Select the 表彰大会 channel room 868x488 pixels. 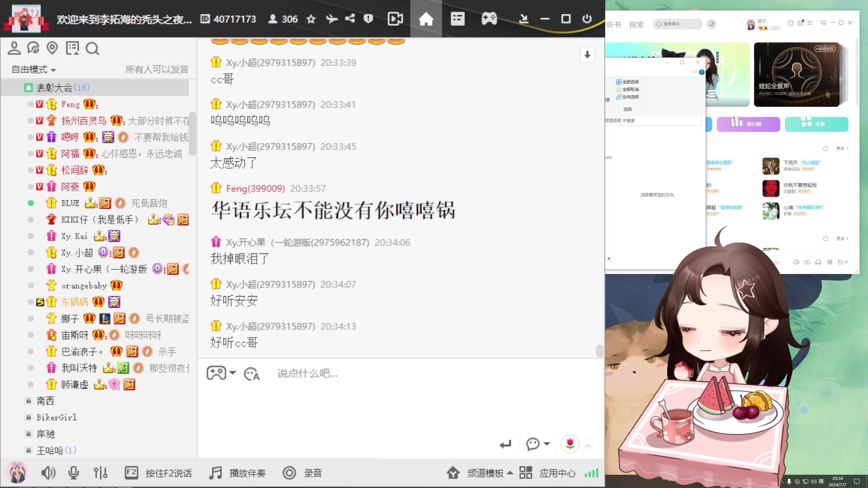coord(54,88)
